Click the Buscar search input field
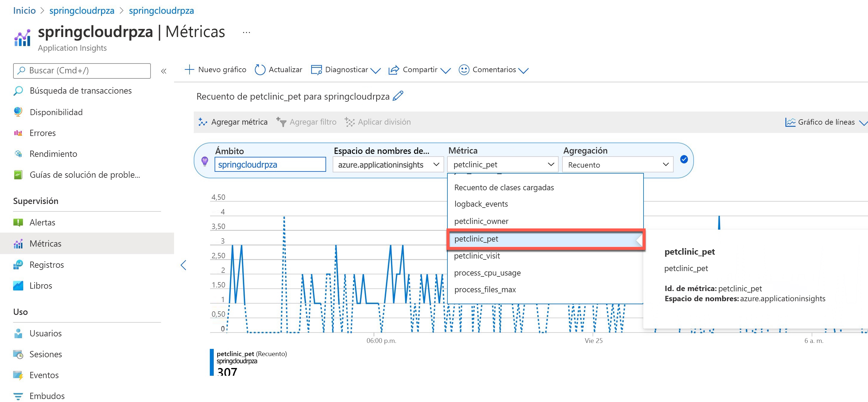This screenshot has height=402, width=868. 82,70
